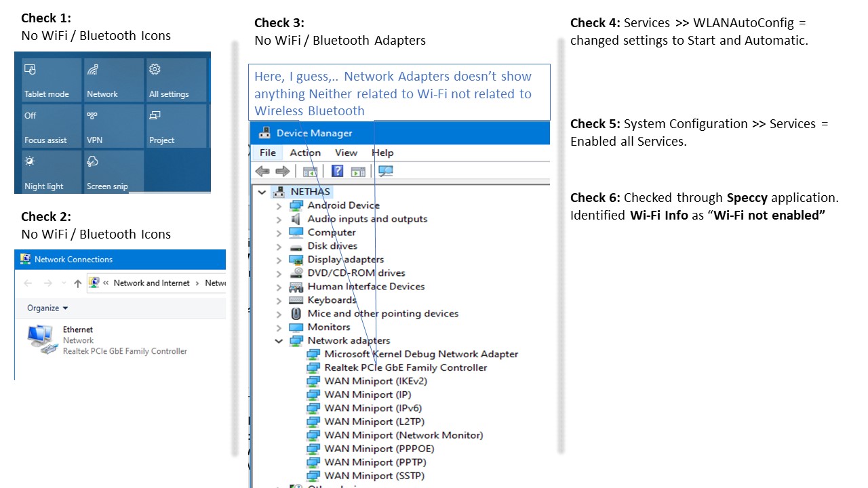This screenshot has width=868, height=488.
Task: Click the "NETHAS" root label text
Action: click(x=311, y=192)
